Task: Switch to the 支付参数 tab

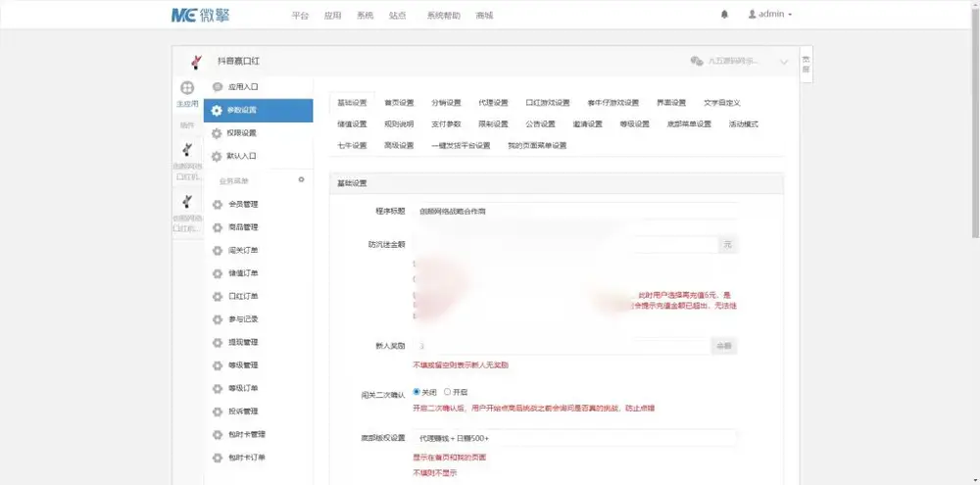Action: [x=446, y=124]
